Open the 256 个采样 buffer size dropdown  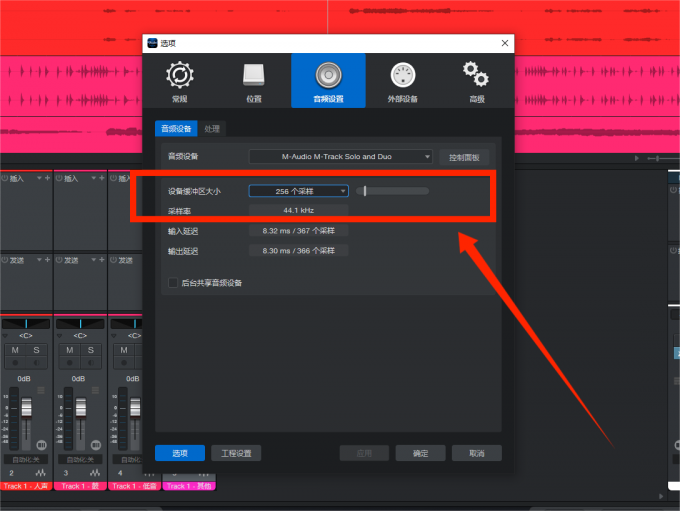[x=298, y=191]
